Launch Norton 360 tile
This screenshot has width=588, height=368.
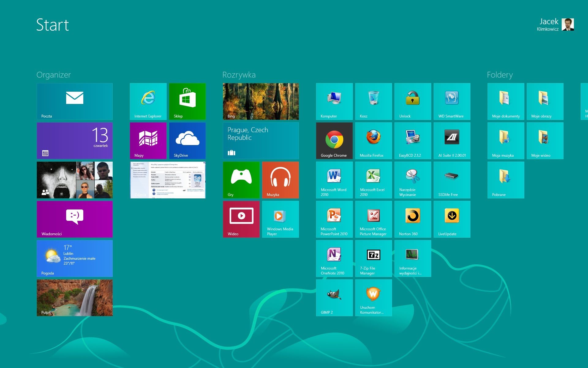coord(413,219)
